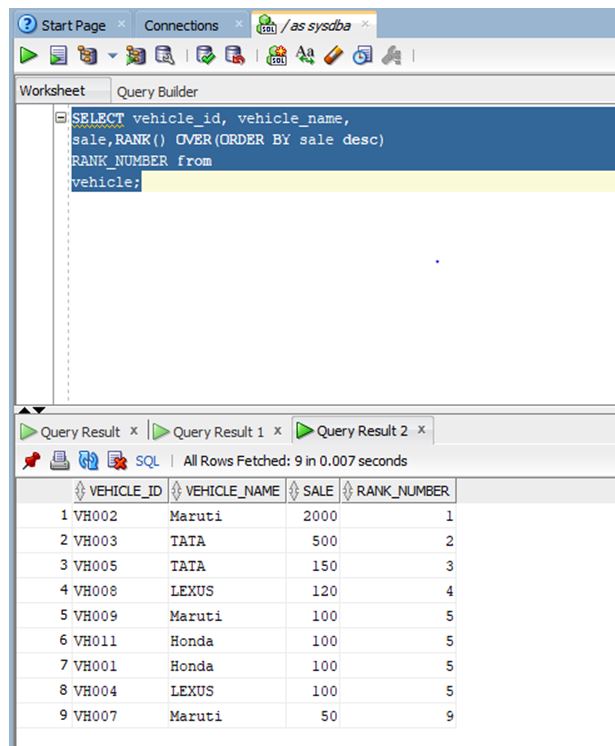Click the Autotrace icon
Image resolution: width=615 pixels, height=746 pixels.
136,56
